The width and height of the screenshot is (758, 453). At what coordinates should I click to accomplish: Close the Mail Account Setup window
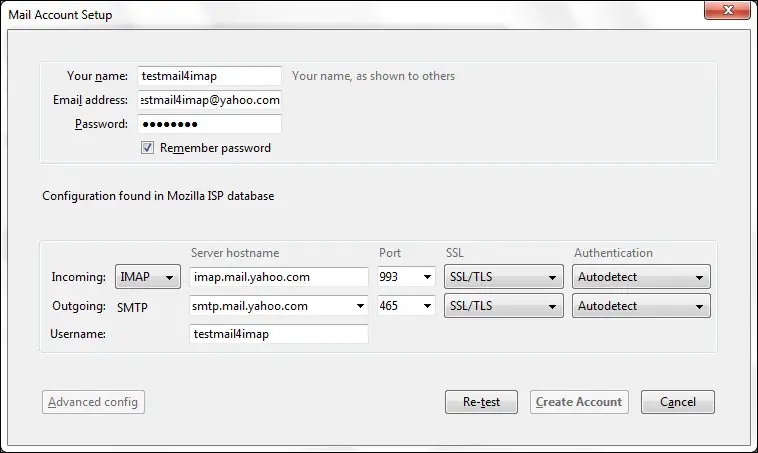(x=728, y=10)
